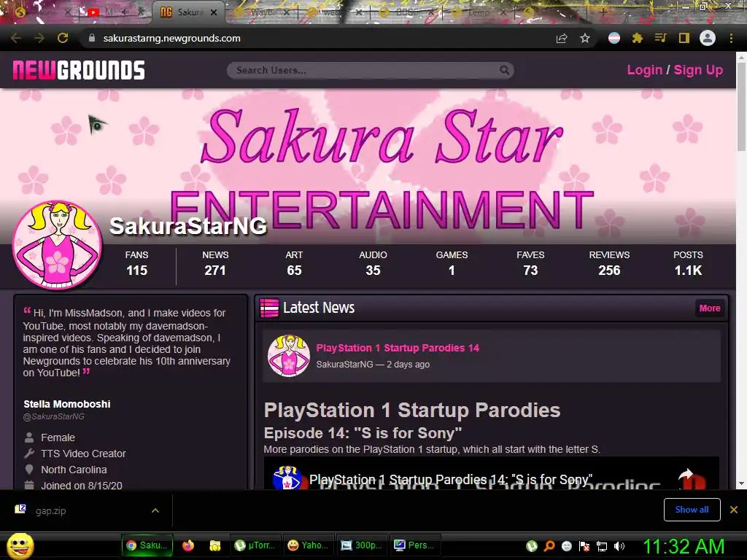Click the calendar icon beside Joined date
This screenshot has height=560, width=747.
(29, 485)
